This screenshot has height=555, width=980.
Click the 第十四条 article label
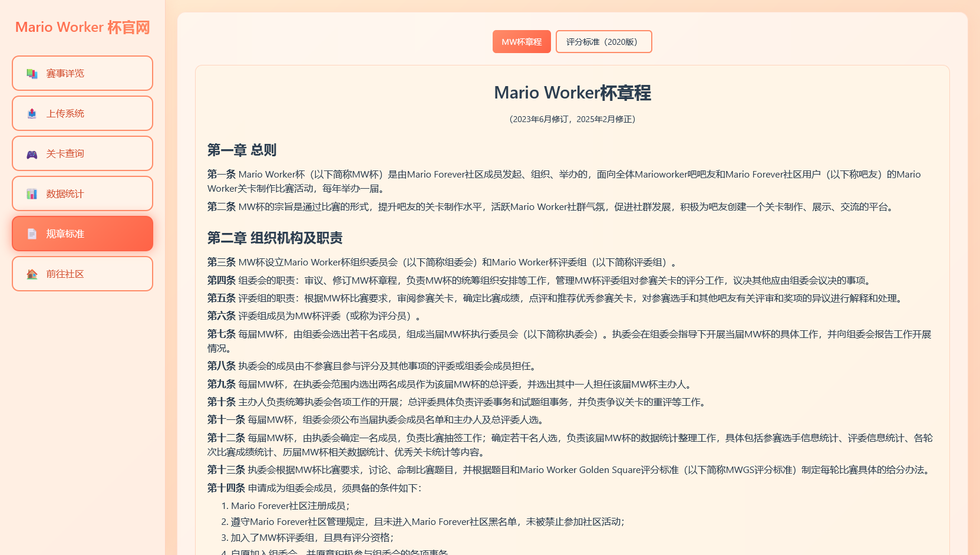pyautogui.click(x=226, y=488)
